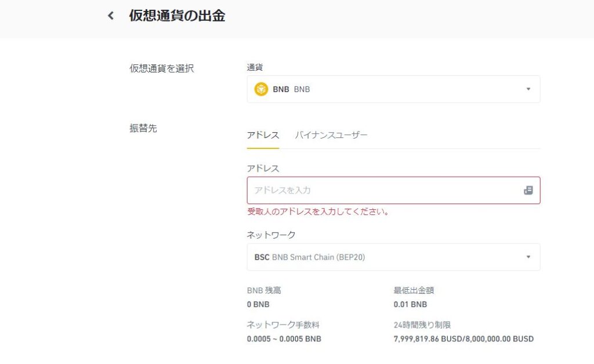Click the yellow BNB coin logo

pos(261,89)
